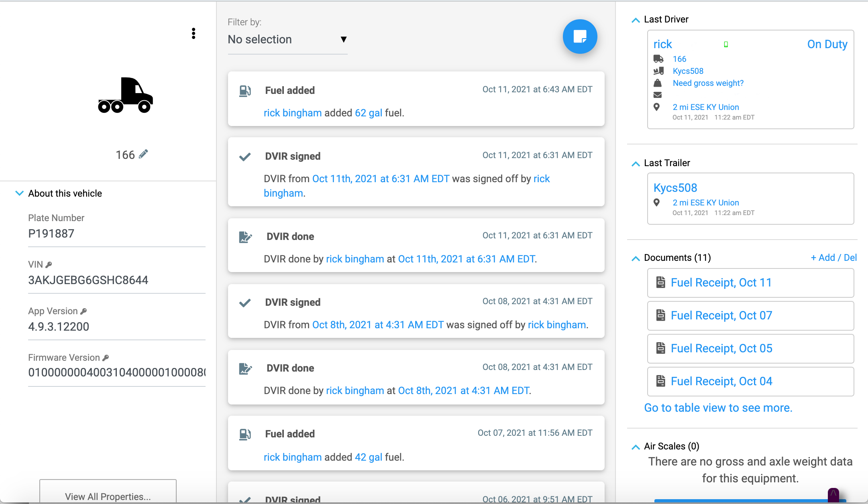Click the trailer icon beside Kycs508 in driver panel
This screenshot has width=868, height=504.
point(658,71)
